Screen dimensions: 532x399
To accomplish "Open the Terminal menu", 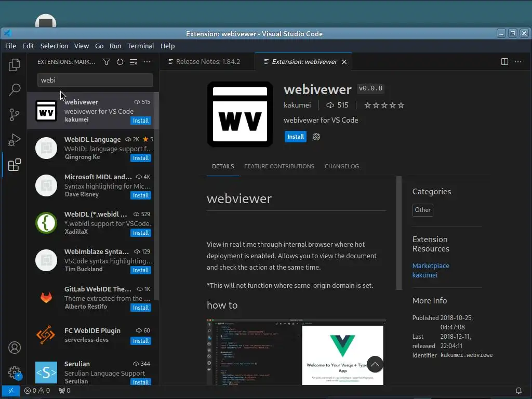I will 140,46.
